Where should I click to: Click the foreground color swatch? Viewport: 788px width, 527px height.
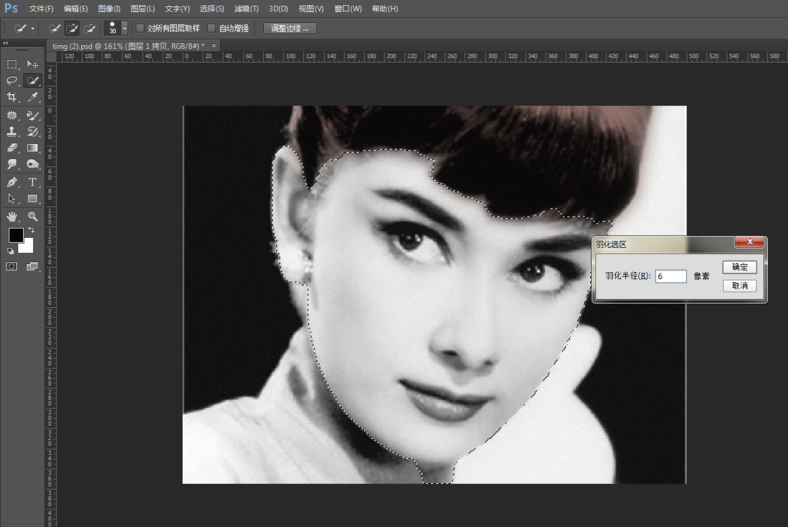pyautogui.click(x=16, y=235)
